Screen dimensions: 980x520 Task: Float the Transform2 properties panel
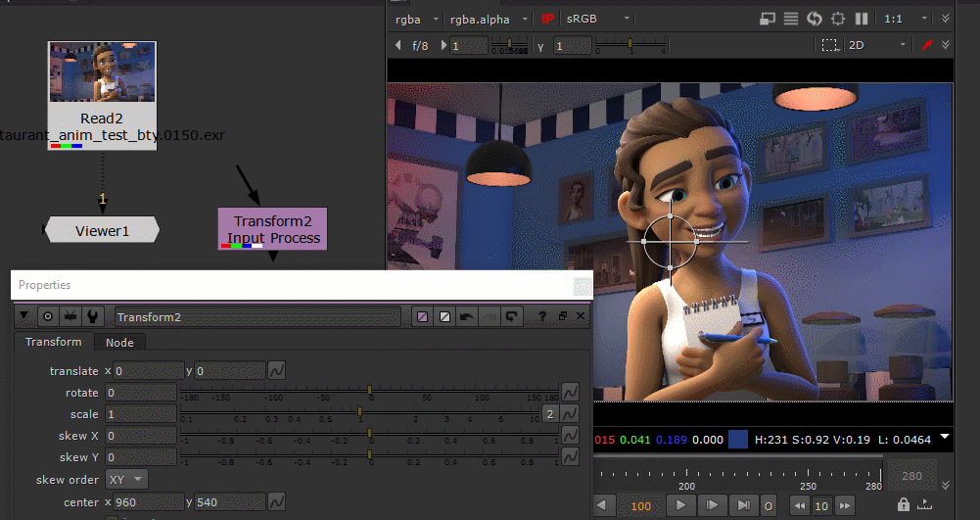(563, 316)
